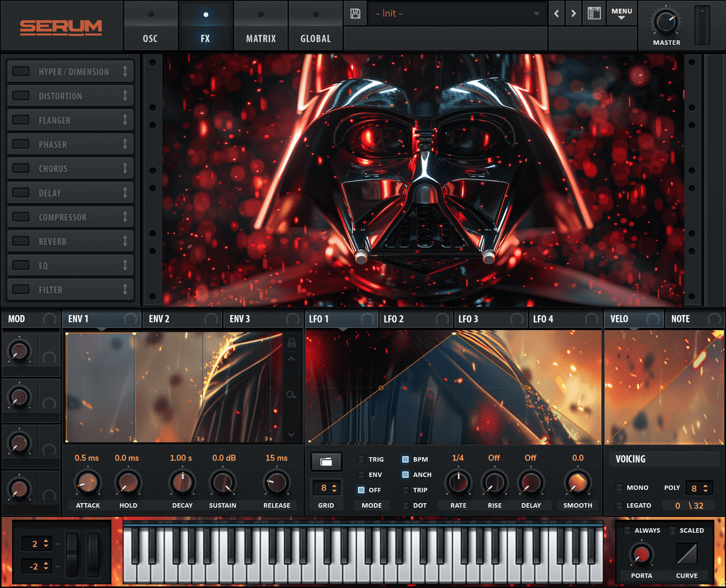The height and width of the screenshot is (588, 726).
Task: Click the LFO 1 modulation source drag icon
Action: click(367, 319)
